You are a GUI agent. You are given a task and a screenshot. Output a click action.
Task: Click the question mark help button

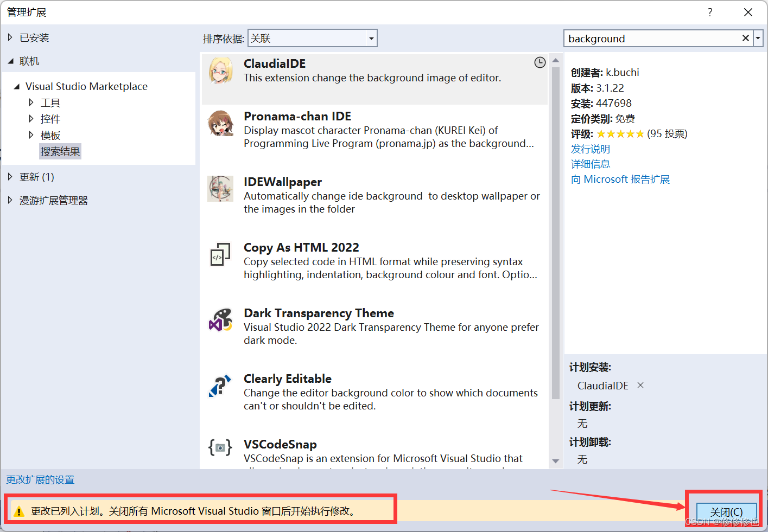point(710,12)
